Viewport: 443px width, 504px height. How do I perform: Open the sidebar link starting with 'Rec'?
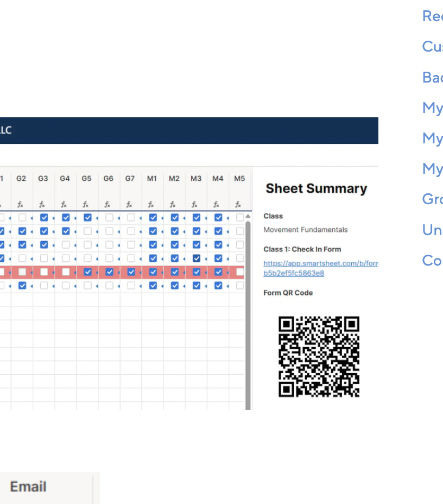(432, 16)
